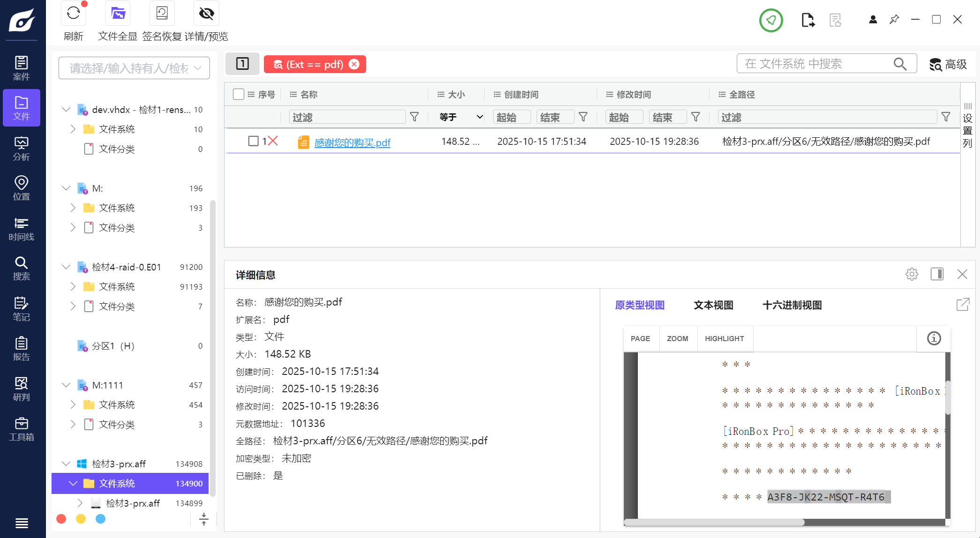The image size is (980, 538).
Task: Check the row 1 file checkbox
Action: (253, 141)
